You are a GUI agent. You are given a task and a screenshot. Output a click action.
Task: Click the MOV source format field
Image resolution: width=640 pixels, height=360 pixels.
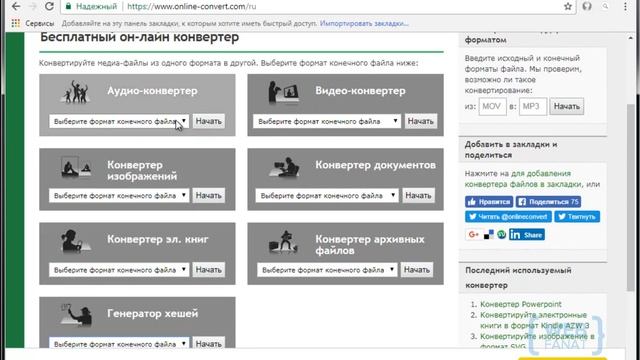click(x=492, y=107)
